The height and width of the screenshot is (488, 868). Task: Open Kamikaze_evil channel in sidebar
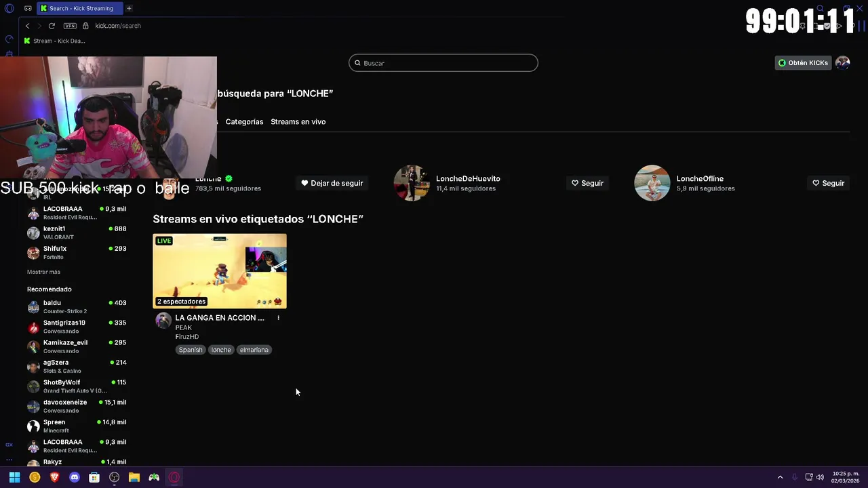[x=77, y=346]
